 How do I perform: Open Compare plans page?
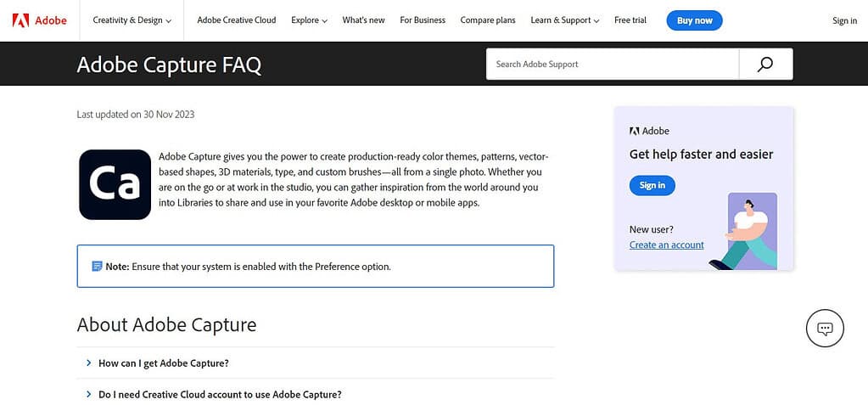pos(488,20)
